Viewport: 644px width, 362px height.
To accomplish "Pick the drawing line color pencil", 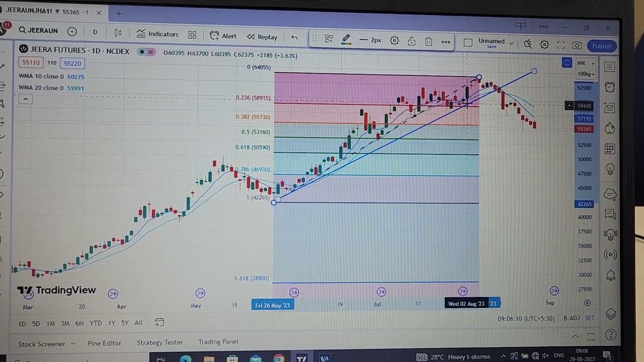I will [346, 39].
